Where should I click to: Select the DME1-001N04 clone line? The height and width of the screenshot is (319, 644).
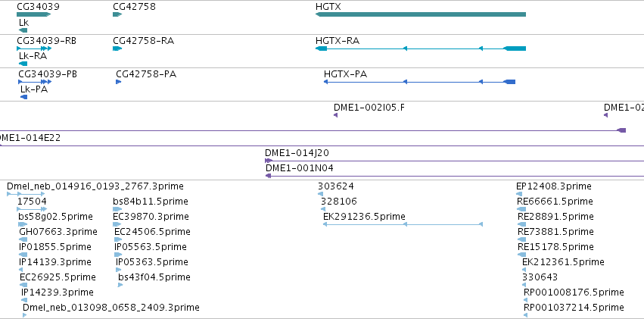click(455, 176)
